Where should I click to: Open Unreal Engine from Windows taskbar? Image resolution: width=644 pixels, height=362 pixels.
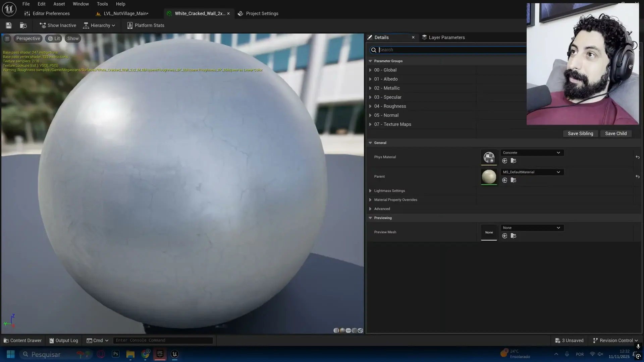coord(175,354)
